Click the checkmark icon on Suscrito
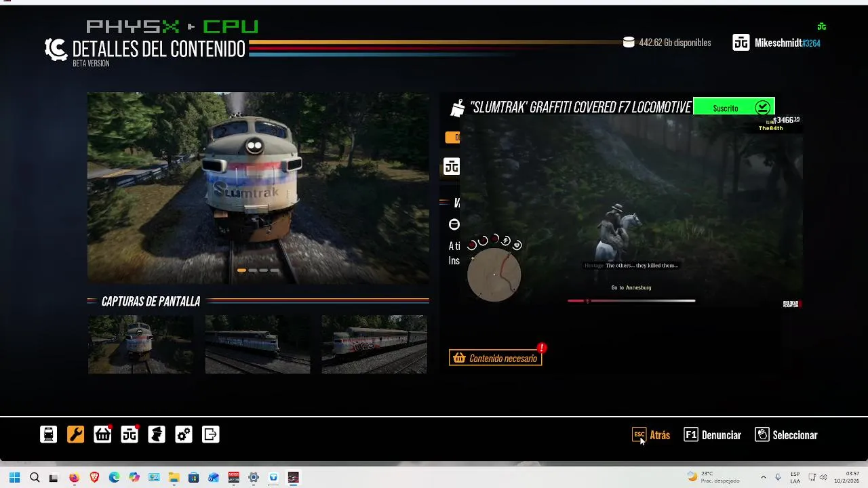Image resolution: width=868 pixels, height=488 pixels. 763,108
